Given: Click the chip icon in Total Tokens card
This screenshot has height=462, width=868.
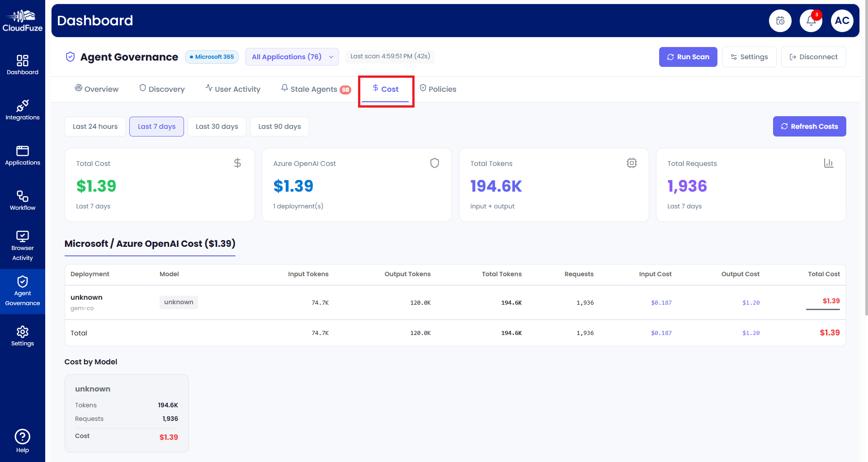Looking at the screenshot, I should [632, 163].
